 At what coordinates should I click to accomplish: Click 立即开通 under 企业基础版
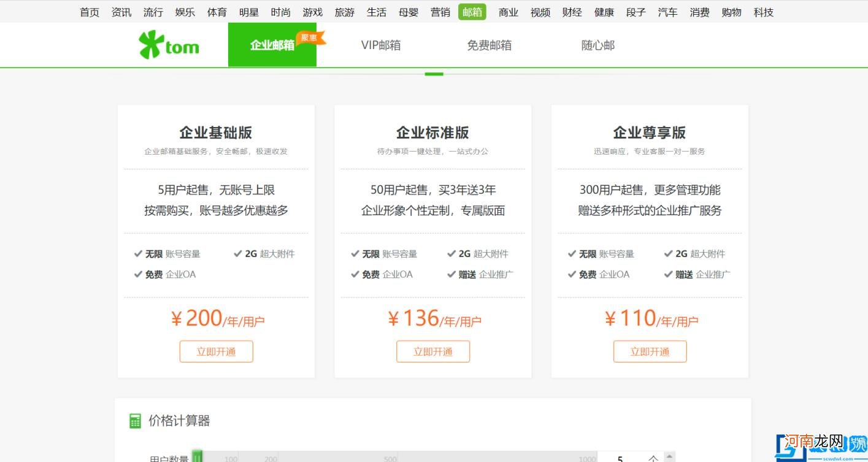[x=216, y=352]
